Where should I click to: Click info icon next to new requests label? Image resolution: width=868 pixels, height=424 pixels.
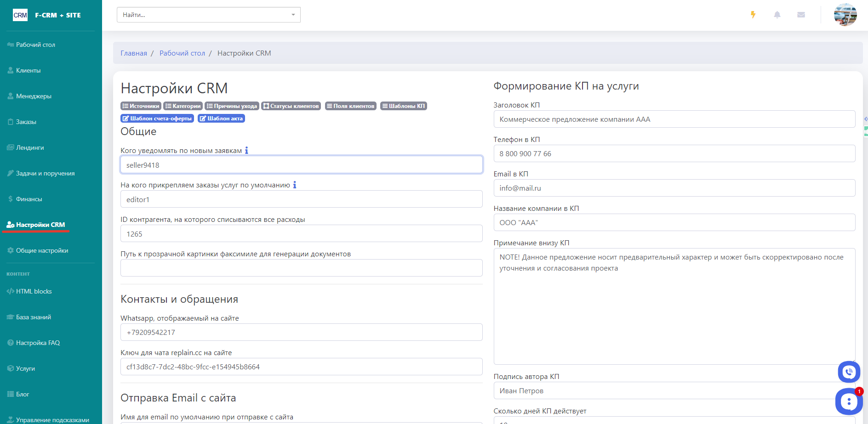pos(246,150)
